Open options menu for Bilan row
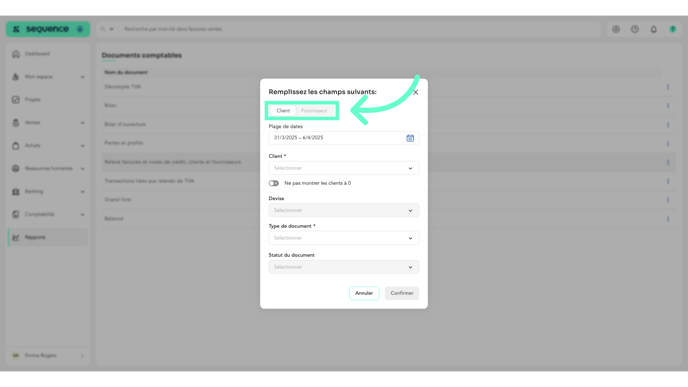The width and height of the screenshot is (688, 387). (668, 106)
